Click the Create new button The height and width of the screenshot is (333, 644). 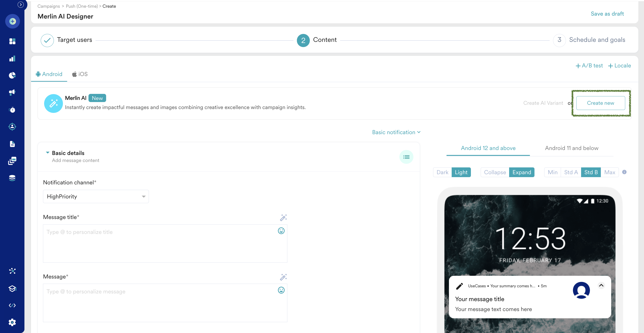click(601, 103)
